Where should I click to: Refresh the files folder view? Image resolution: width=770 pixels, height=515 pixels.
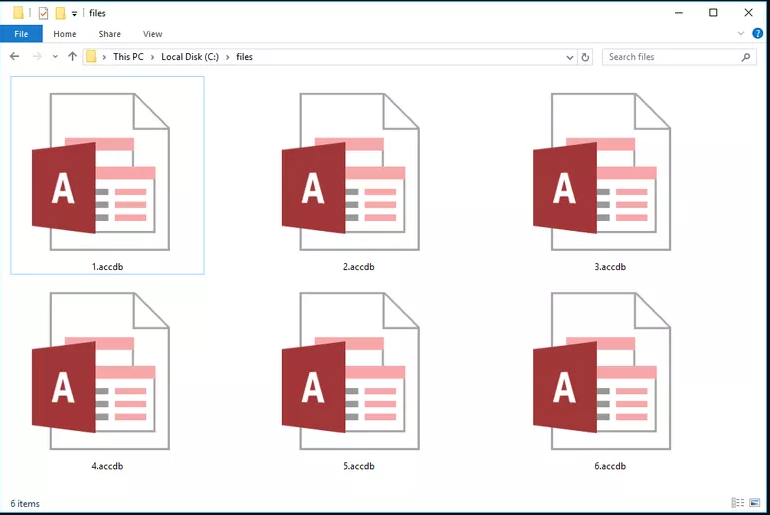coord(585,57)
